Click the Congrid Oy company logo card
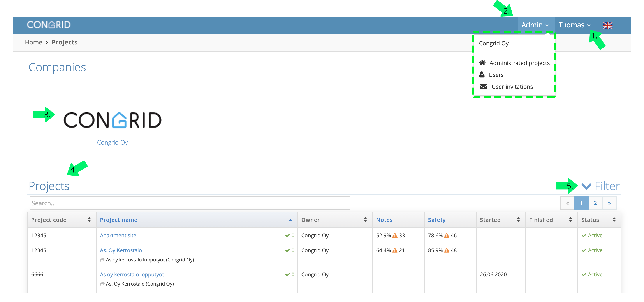Screen dimensions: 644x302 coord(113,125)
